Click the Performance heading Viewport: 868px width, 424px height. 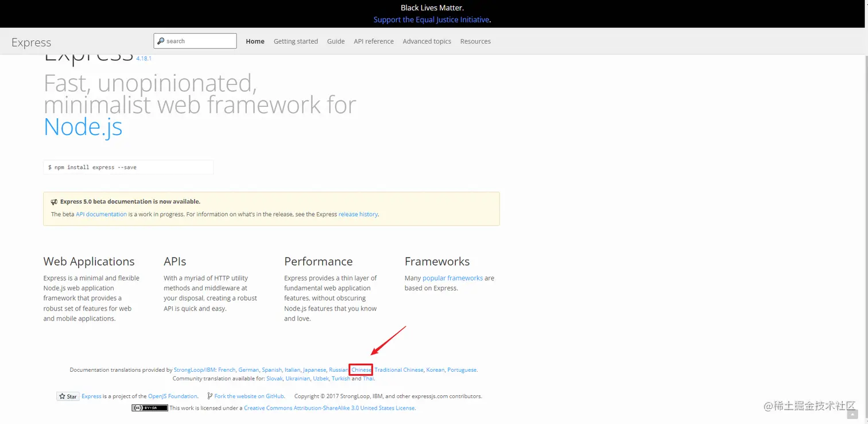pos(319,262)
